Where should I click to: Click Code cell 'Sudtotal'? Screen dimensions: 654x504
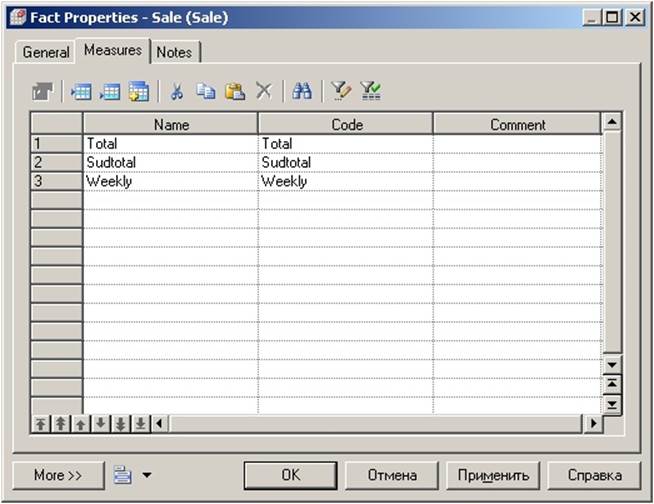346,162
